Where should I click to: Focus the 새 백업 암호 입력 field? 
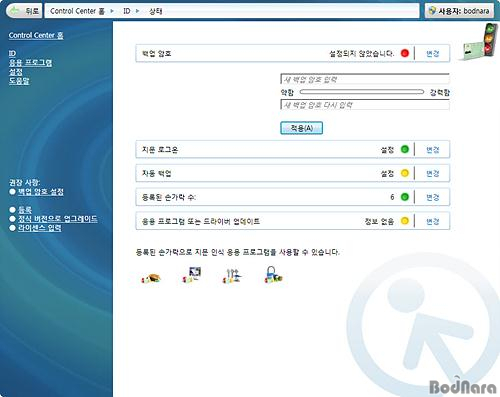(365, 79)
